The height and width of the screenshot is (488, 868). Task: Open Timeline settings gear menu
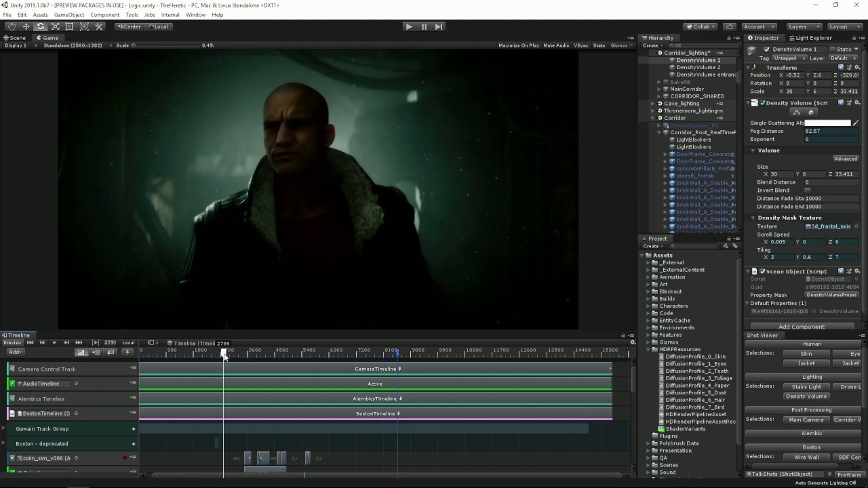coord(633,342)
